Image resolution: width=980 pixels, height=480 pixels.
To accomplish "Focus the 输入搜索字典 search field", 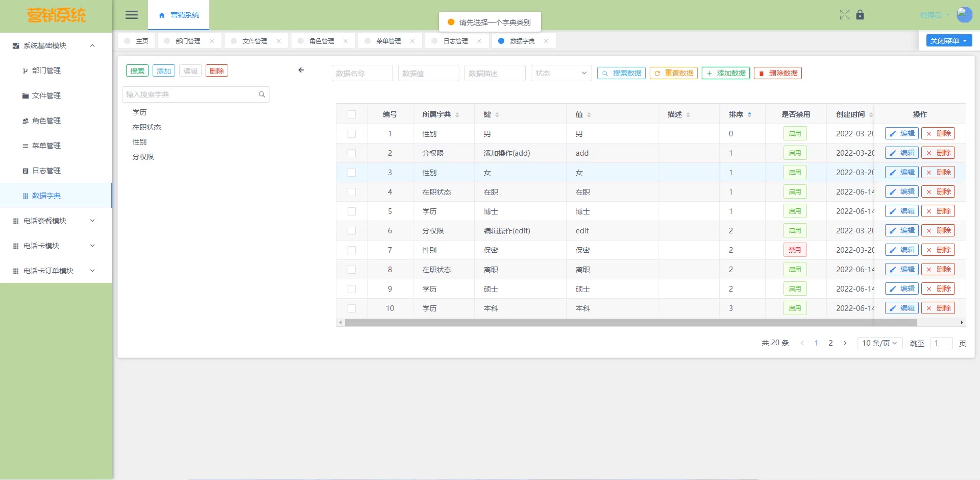I will click(x=196, y=94).
